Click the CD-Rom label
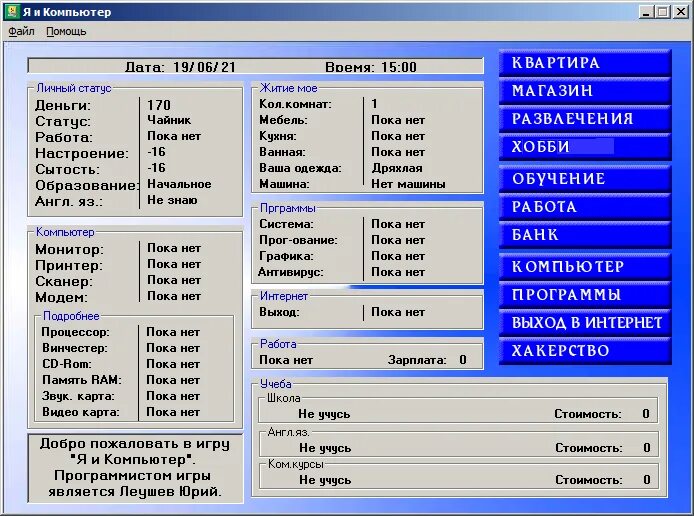The image size is (694, 516). (x=67, y=364)
